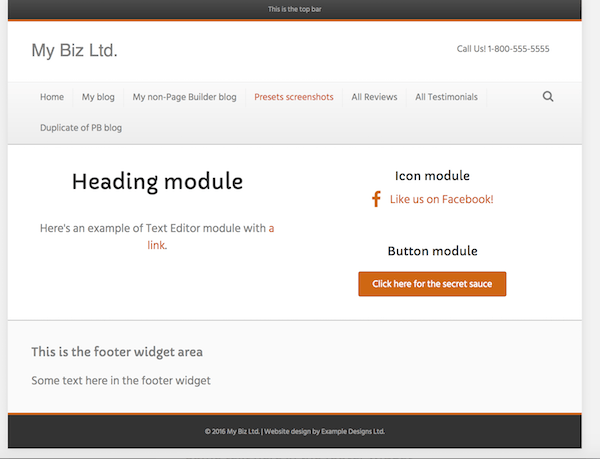Click the Like us on Facebook! link

click(x=441, y=199)
